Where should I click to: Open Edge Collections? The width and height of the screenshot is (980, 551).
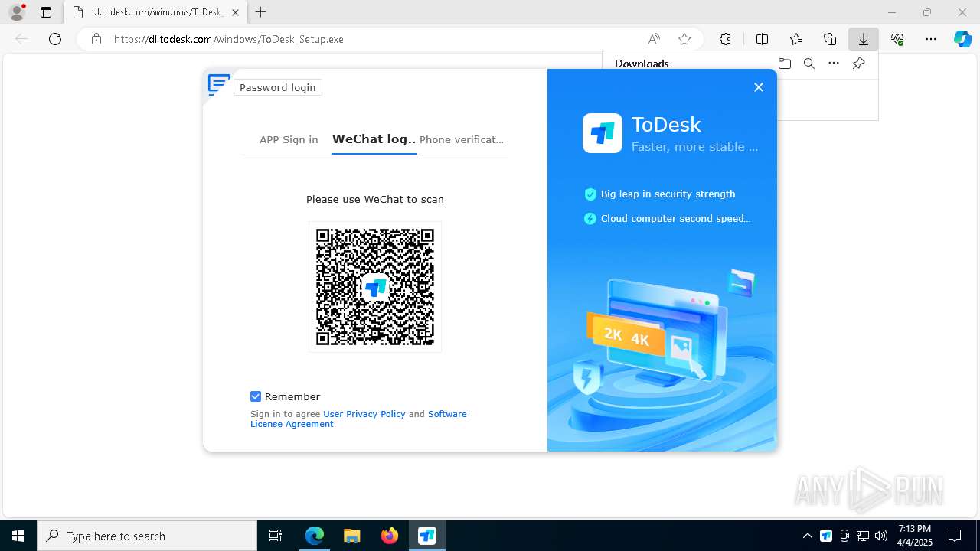830,39
